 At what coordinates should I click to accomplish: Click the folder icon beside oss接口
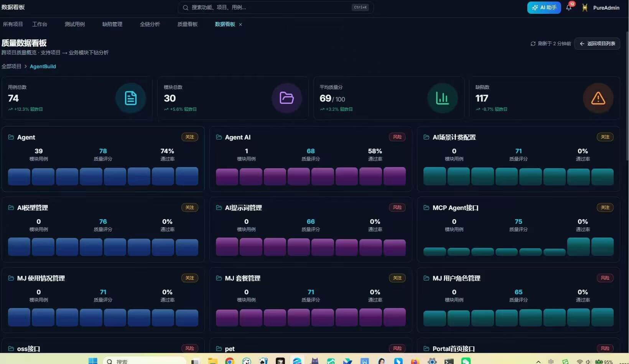pos(11,349)
